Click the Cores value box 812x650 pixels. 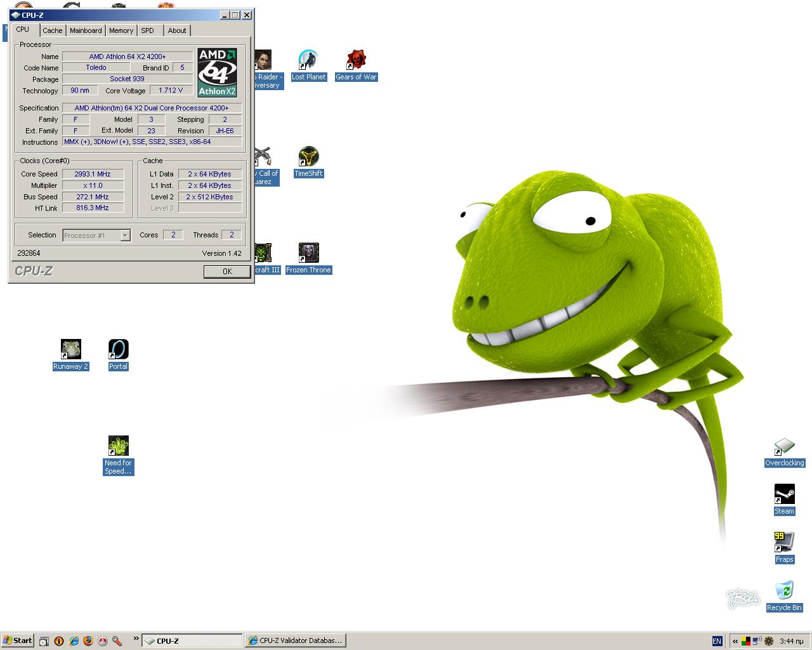(173, 235)
